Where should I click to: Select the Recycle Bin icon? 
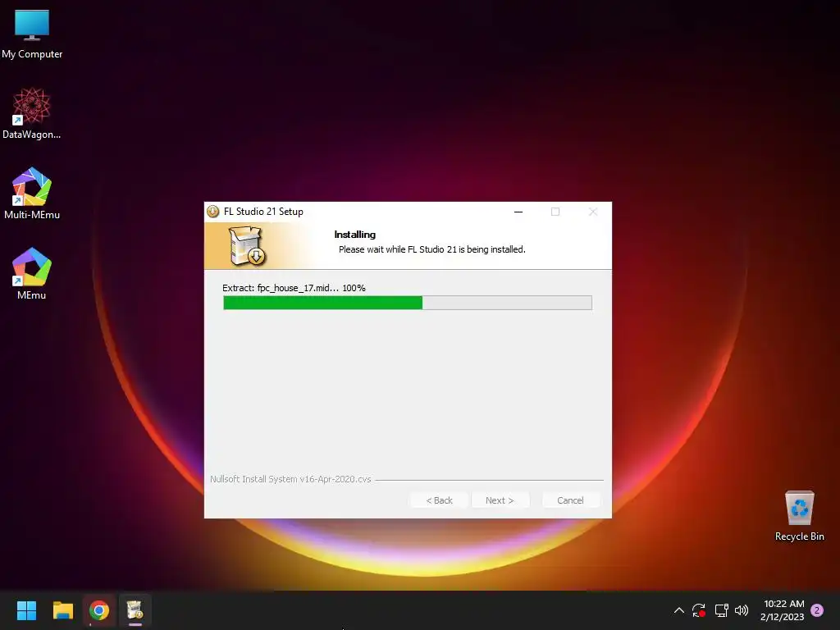click(x=799, y=517)
